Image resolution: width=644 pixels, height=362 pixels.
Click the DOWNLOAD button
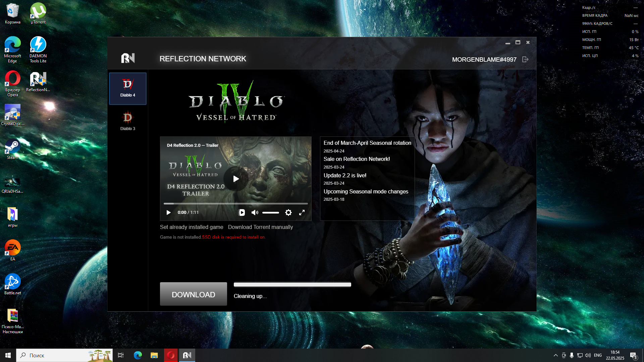coord(194,294)
